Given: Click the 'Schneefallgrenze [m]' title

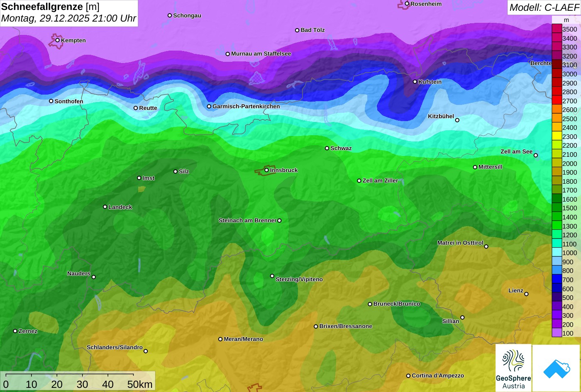Looking at the screenshot, I should coord(50,7).
